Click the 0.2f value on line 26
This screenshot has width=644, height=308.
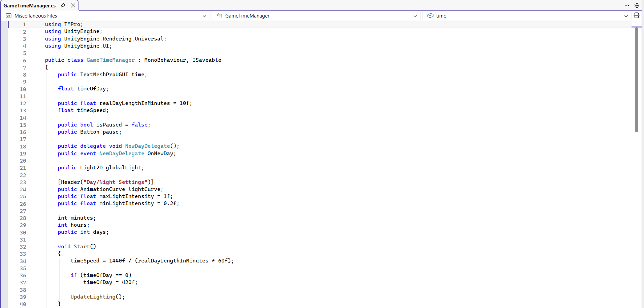coord(170,203)
